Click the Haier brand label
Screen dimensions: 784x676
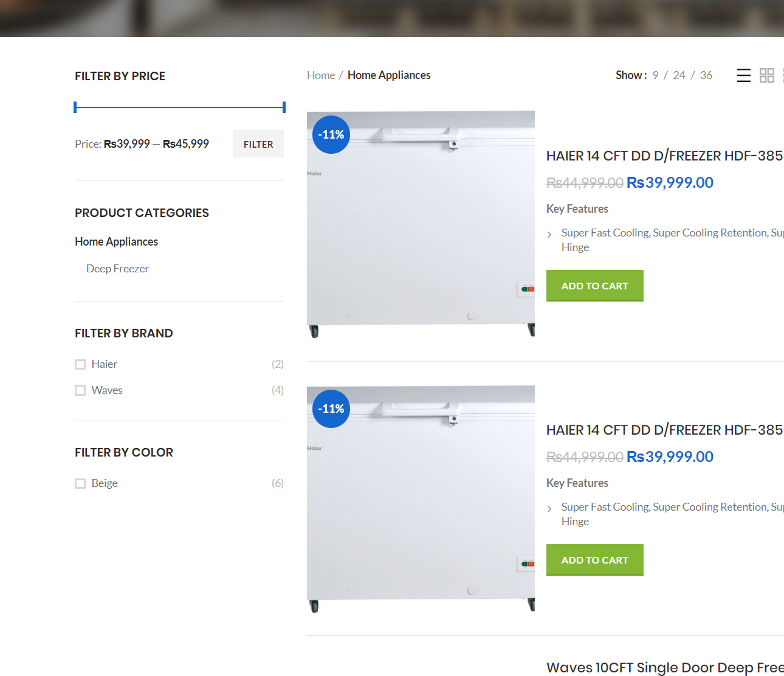[x=105, y=364]
